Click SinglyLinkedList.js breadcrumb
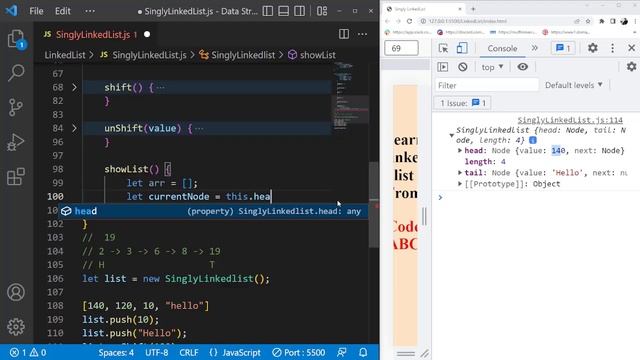 (149, 55)
